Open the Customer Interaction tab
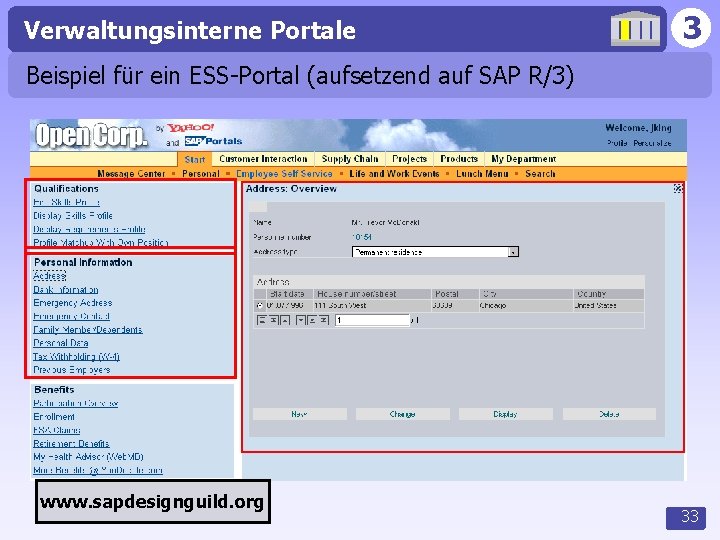This screenshot has height=540, width=720. click(263, 159)
